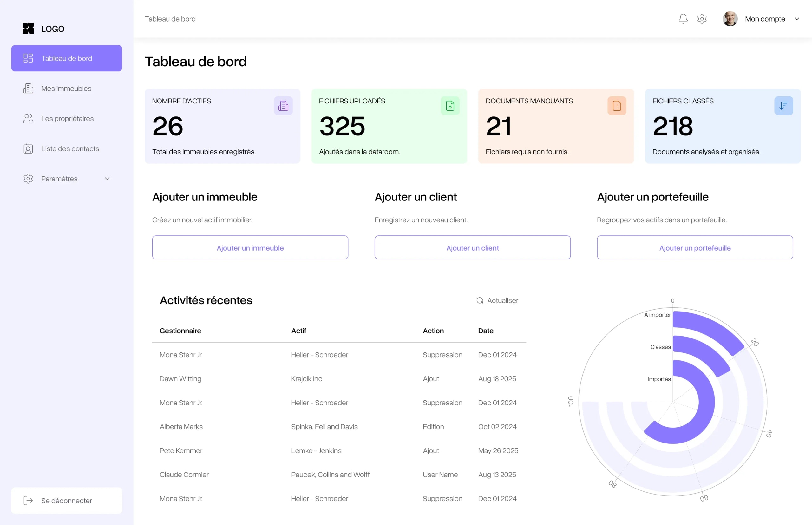Open the Fichiers classés value 218

point(672,126)
